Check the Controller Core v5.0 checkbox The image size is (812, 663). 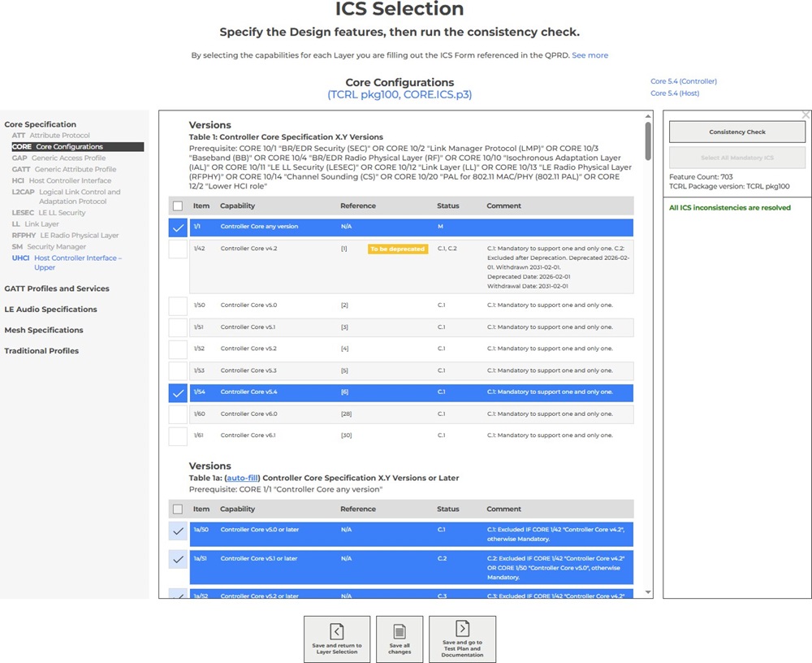point(178,306)
